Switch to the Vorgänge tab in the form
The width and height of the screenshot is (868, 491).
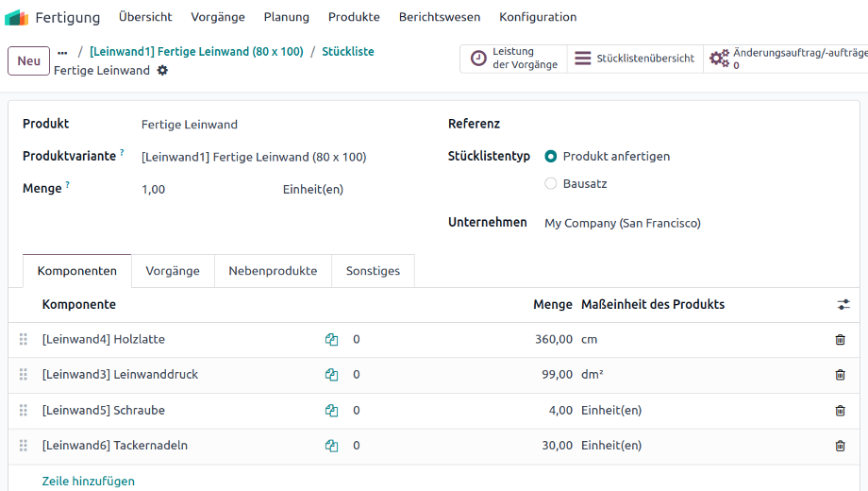pyautogui.click(x=173, y=271)
